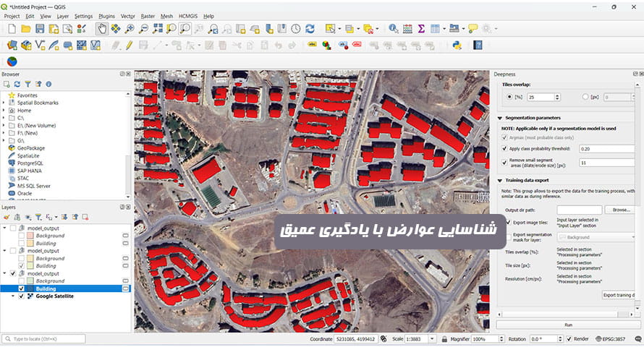644x347 pixels.
Task: Collapse the Training data export section
Action: [x=500, y=181]
